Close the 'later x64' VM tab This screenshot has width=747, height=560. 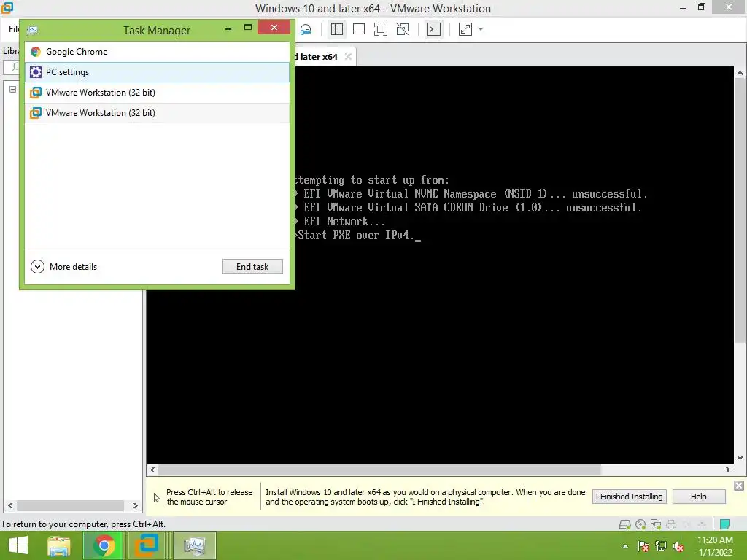348,57
